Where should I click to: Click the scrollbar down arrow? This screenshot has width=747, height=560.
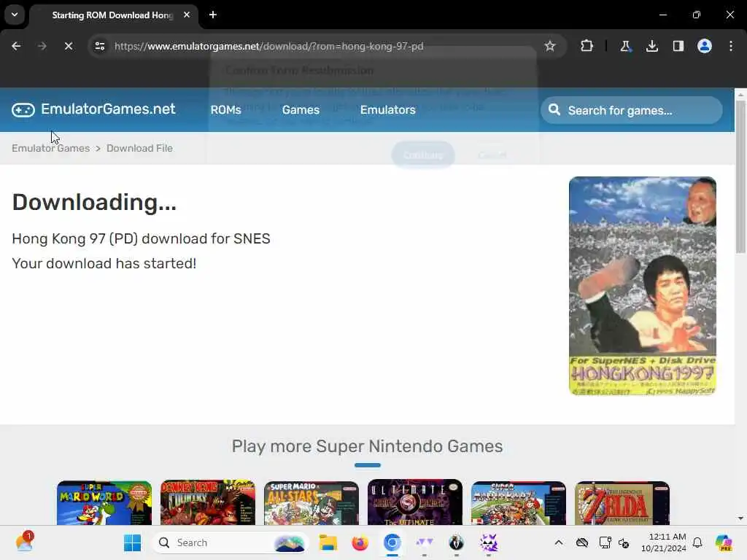click(741, 518)
